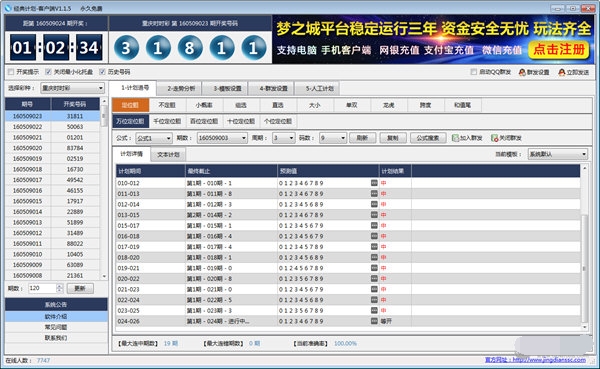
Task: Open the 公式 dropdown showing 公式1
Action: tap(154, 138)
